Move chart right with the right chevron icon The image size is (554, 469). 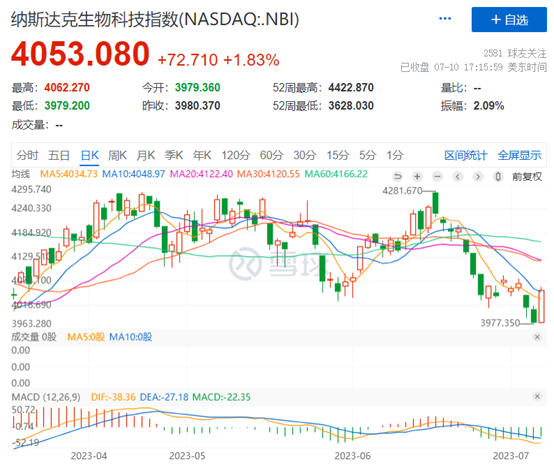tap(478, 176)
